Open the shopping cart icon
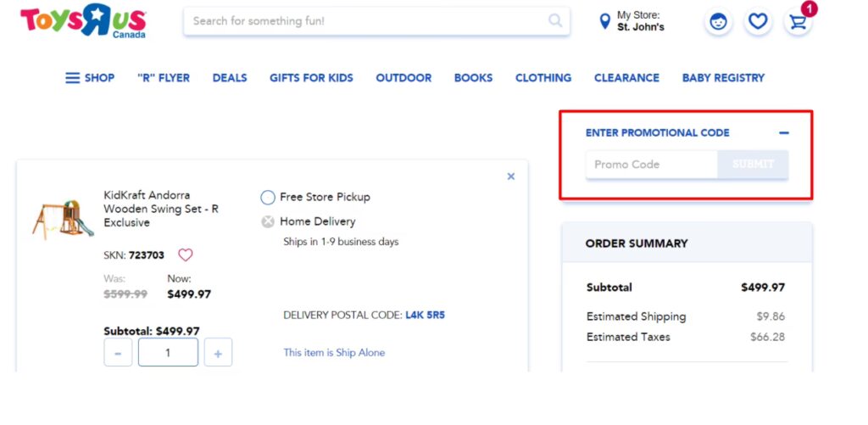The image size is (868, 425). (x=798, y=22)
